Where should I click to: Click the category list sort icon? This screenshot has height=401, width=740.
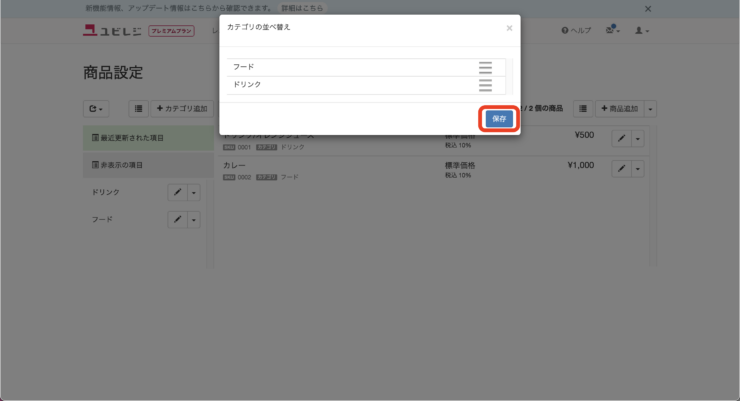[x=138, y=109]
